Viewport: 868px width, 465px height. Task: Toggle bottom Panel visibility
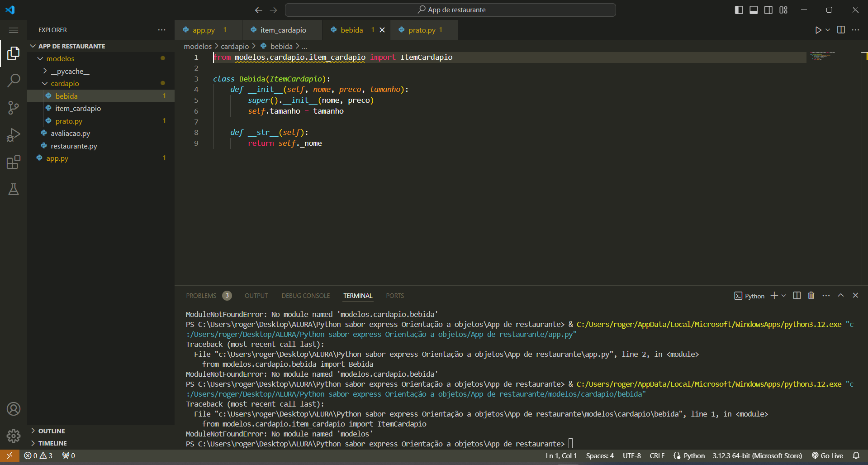[754, 10]
